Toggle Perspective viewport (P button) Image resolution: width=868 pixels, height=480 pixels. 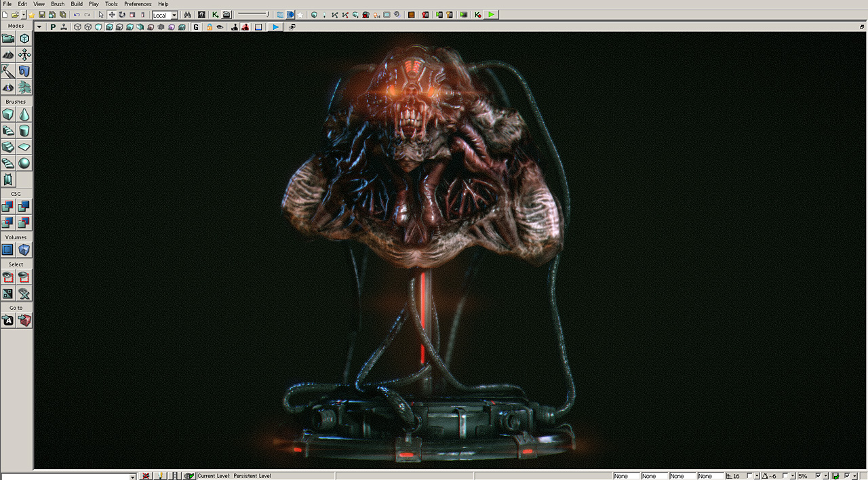(x=53, y=27)
